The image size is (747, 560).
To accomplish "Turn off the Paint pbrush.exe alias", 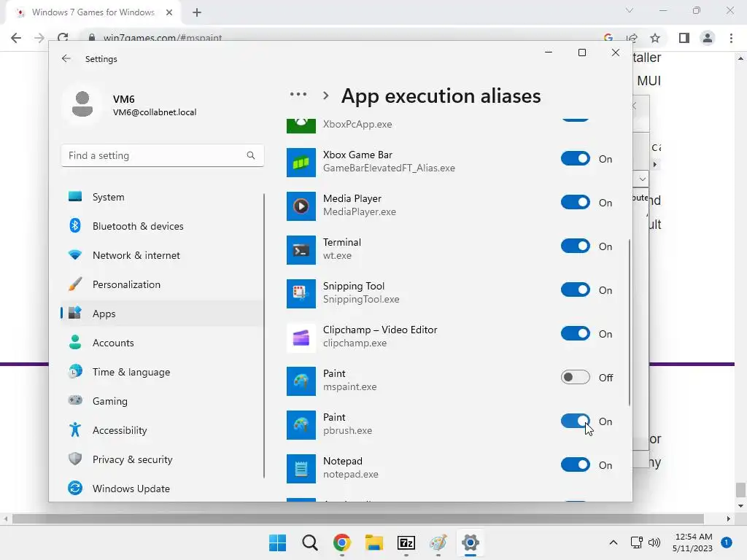I will pos(575,421).
